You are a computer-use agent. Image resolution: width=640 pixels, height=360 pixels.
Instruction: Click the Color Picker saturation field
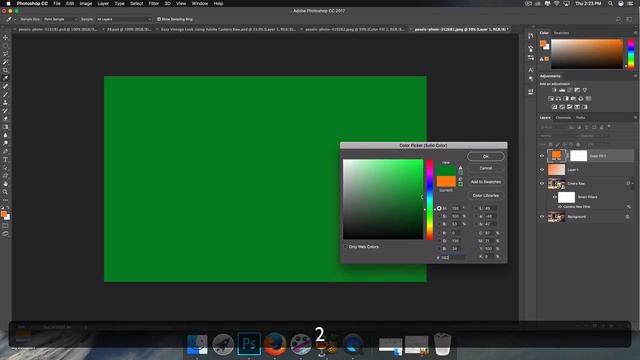456,216
